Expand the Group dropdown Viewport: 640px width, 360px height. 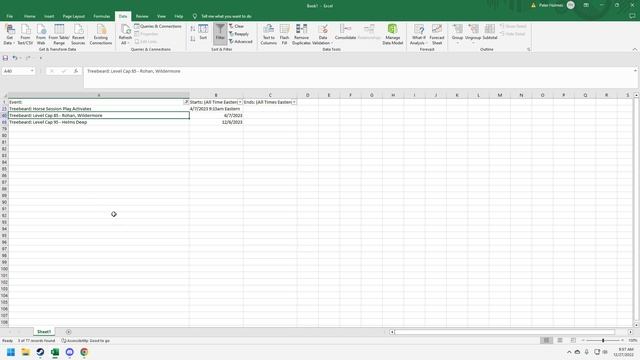tap(457, 42)
